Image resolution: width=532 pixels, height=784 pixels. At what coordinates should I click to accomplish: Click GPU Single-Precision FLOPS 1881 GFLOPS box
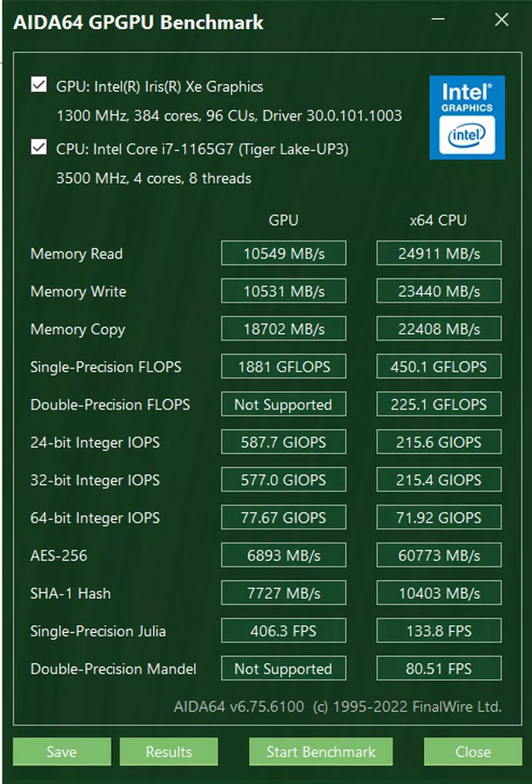[x=283, y=367]
